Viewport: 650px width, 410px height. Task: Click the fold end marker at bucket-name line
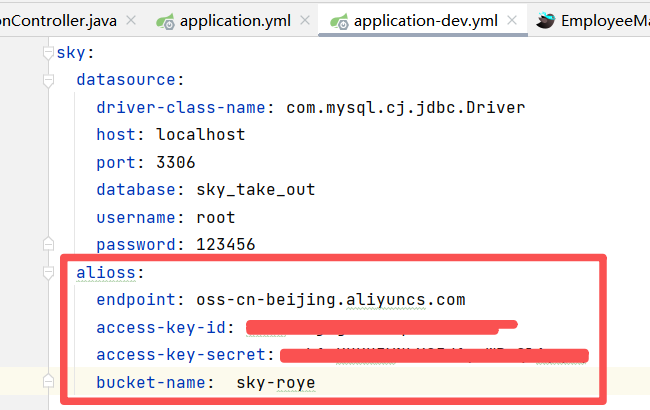coord(48,381)
